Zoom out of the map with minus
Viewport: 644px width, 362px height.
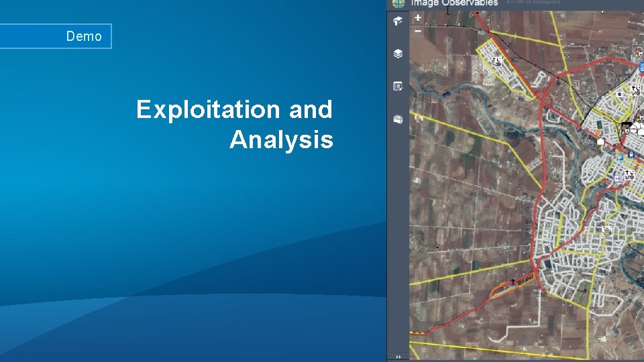click(x=418, y=31)
